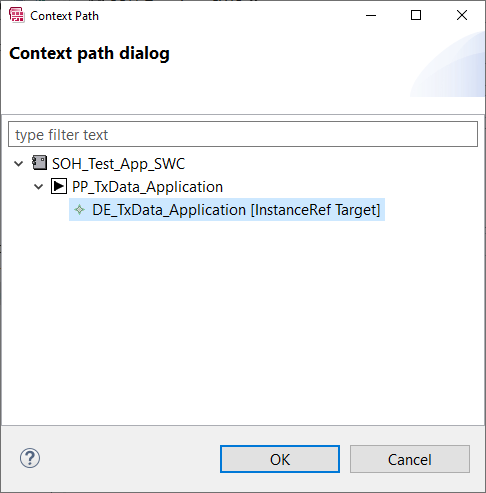Click the PP_TxData_Application port icon
This screenshot has height=493, width=486.
(x=59, y=186)
